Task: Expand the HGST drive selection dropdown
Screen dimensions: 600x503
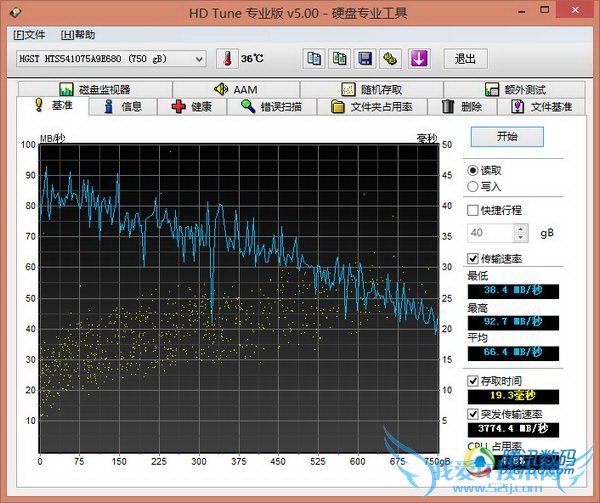Action: tap(200, 59)
